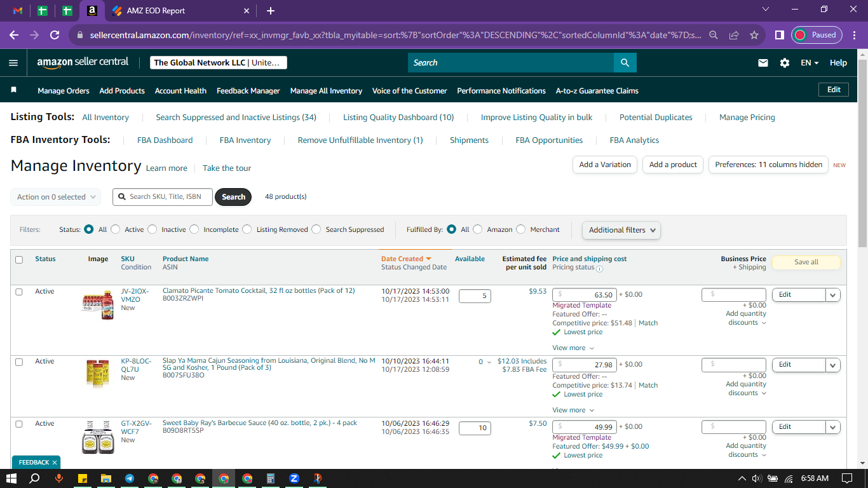Click the black Search button for SKU search

pos(233,197)
